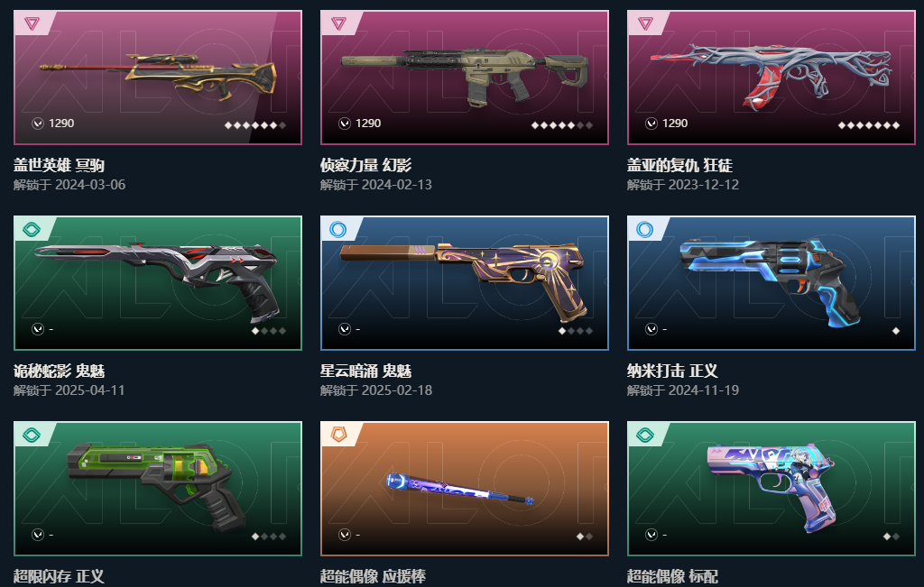Image resolution: width=924 pixels, height=587 pixels.
Task: Select the 盖亚的复仇 狂徒 weapon thumbnail
Action: pyautogui.click(x=771, y=77)
